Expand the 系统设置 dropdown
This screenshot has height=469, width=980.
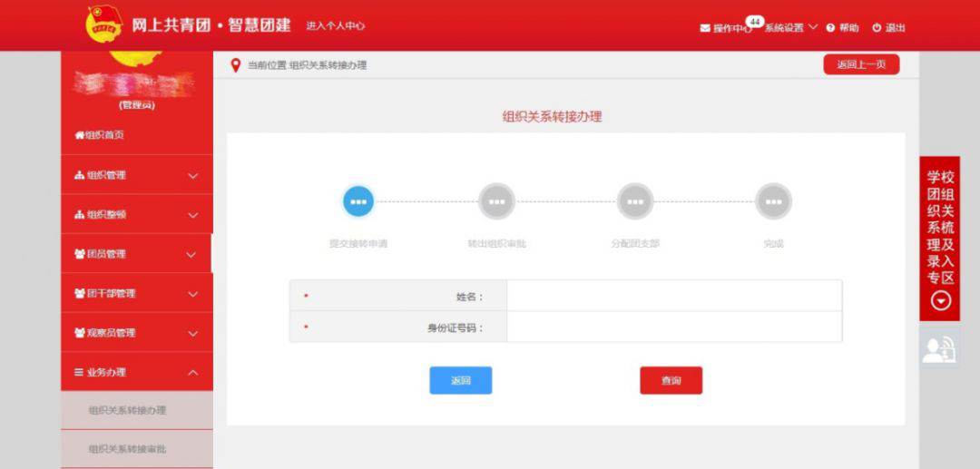790,28
